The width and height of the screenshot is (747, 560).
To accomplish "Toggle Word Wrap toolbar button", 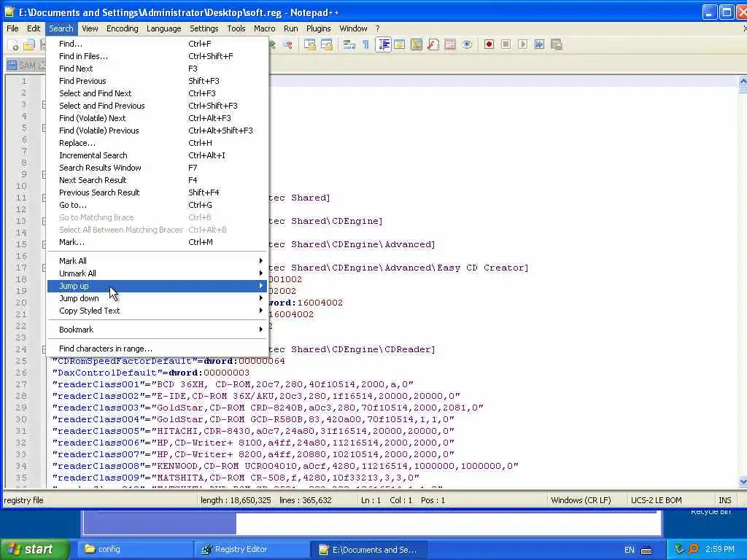I will tap(349, 44).
